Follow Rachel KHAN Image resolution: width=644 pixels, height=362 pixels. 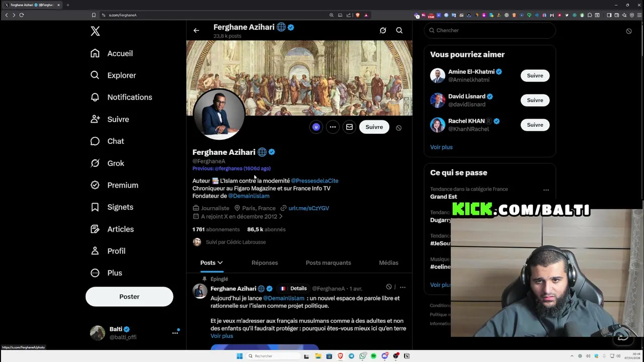point(535,125)
